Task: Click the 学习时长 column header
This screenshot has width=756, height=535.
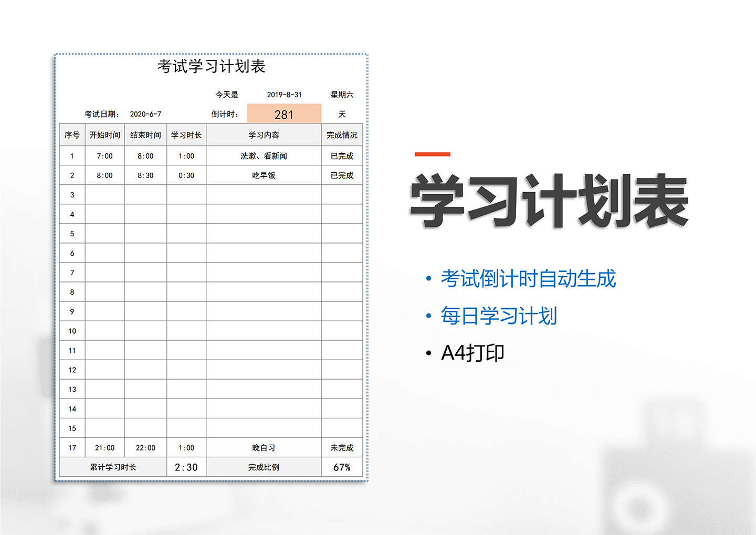Action: click(186, 134)
